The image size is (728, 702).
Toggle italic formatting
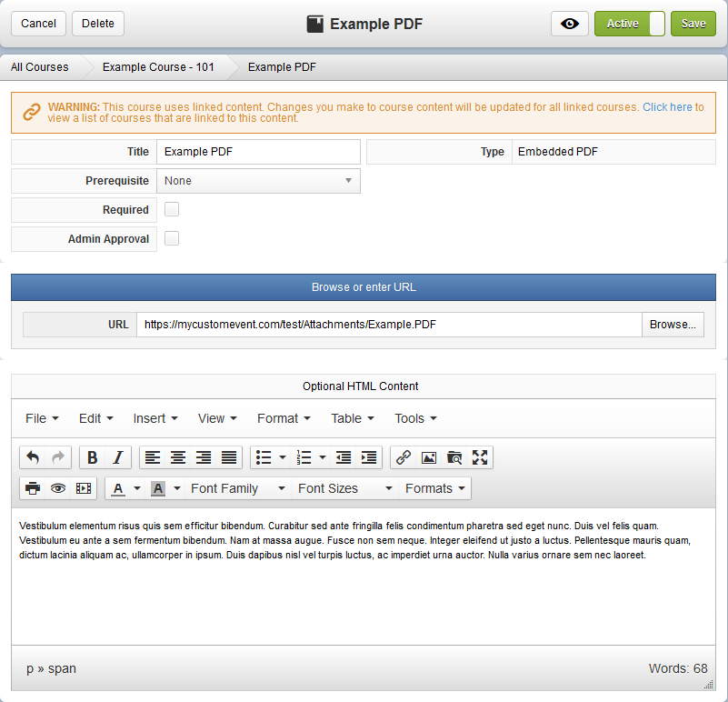point(118,457)
